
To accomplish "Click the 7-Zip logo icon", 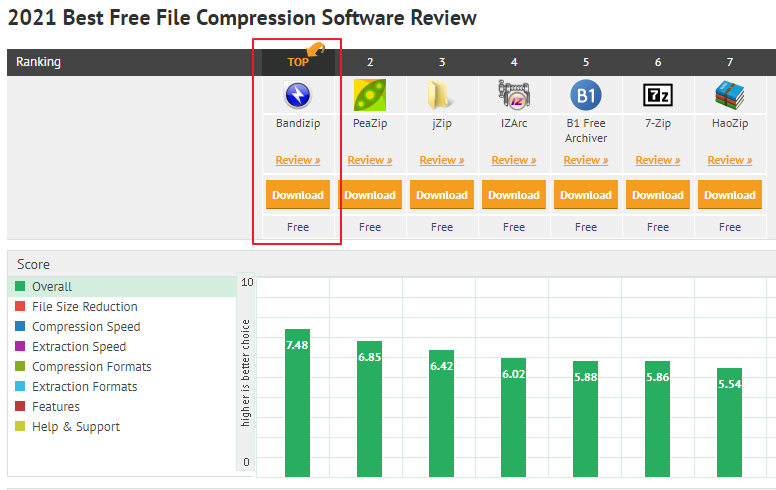I will 658,95.
